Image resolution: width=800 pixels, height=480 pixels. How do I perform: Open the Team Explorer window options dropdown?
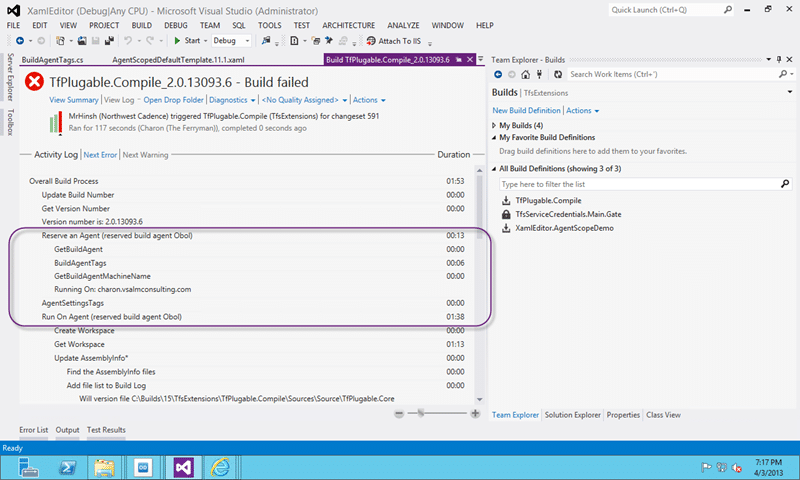(x=768, y=60)
